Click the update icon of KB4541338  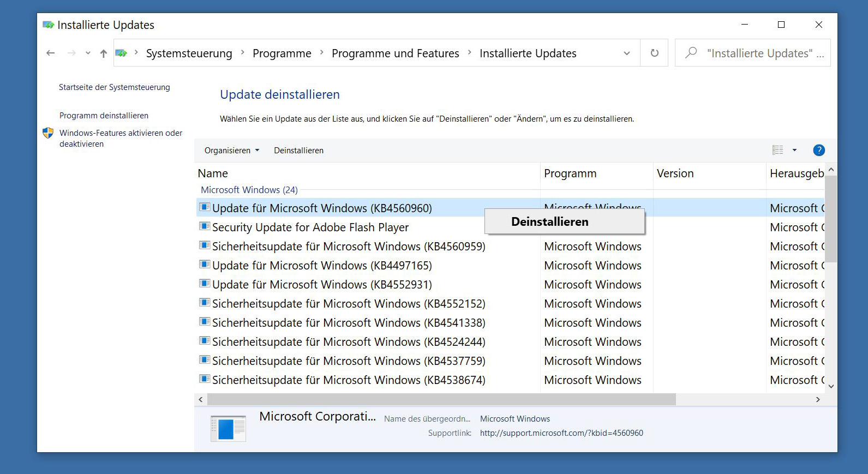pos(205,321)
